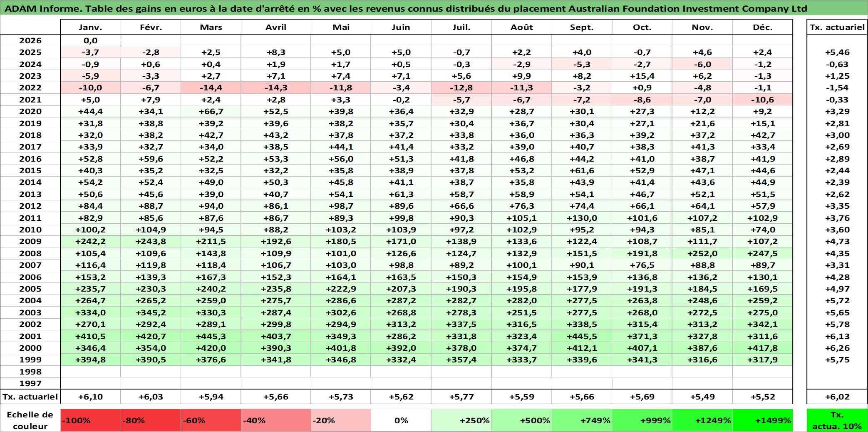Click the 'Tx. actuariel' header in right column
This screenshot has width=868, height=432.
837,27
